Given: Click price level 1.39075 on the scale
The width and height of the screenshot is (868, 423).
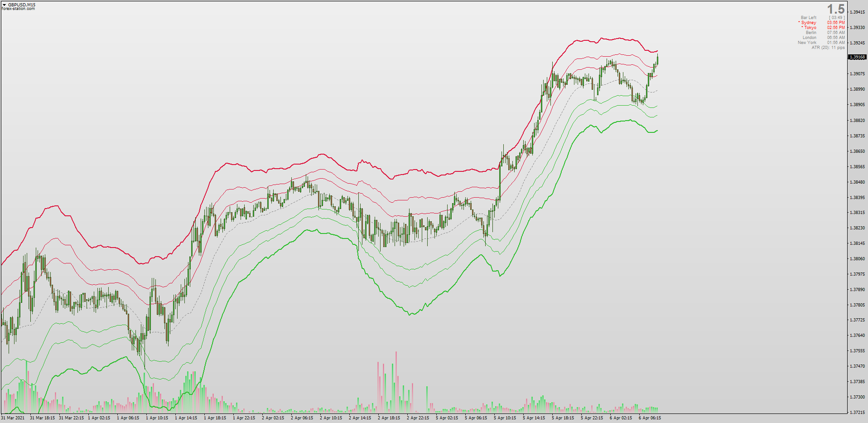Looking at the screenshot, I should [x=858, y=74].
